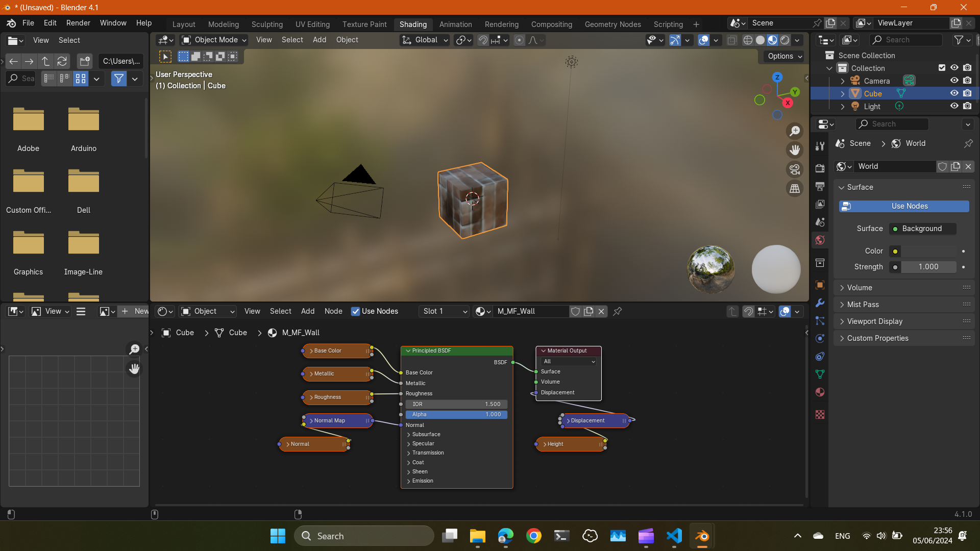This screenshot has width=980, height=551.
Task: Click the Render properties camera-back icon
Action: [x=820, y=168]
